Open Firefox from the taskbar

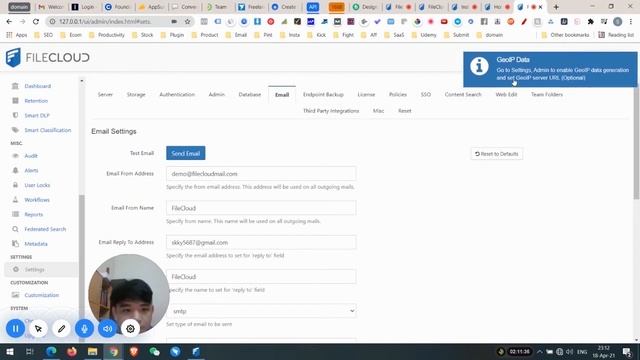[x=72, y=351]
